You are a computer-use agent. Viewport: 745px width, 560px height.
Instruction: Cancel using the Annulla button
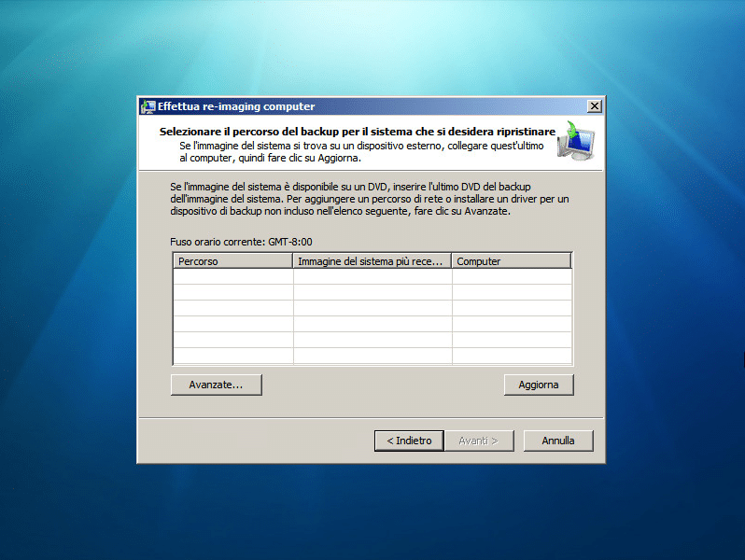[558, 441]
